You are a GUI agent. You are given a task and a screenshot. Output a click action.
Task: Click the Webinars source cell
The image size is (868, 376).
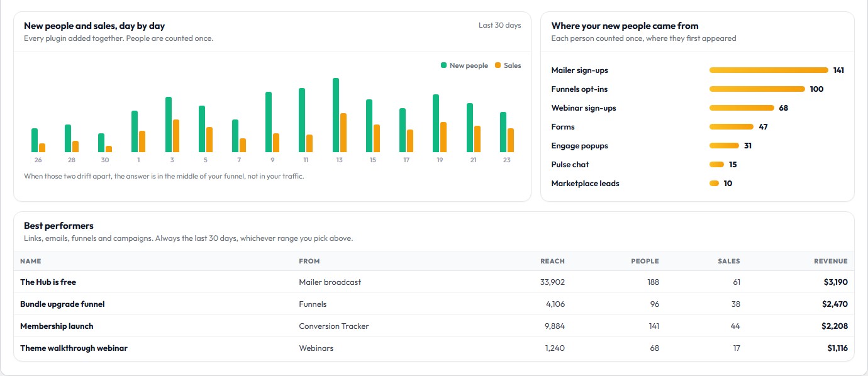[x=316, y=348]
